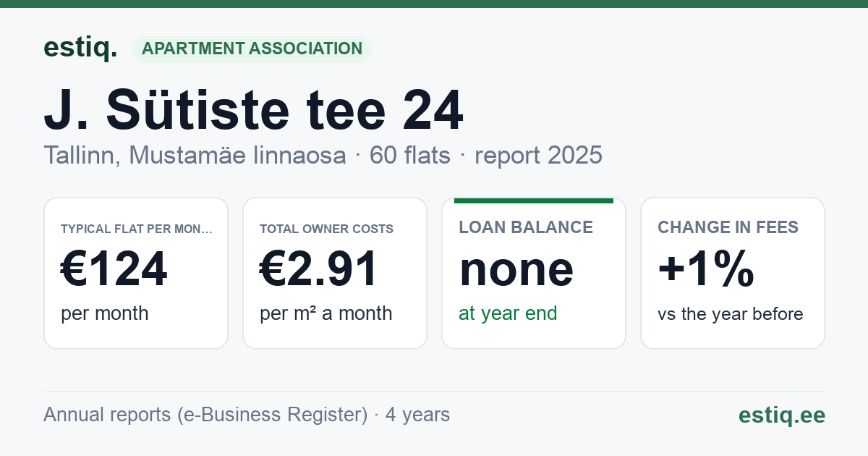Click the heading J. Sütiste tee 24
This screenshot has height=456, width=868.
(253, 111)
